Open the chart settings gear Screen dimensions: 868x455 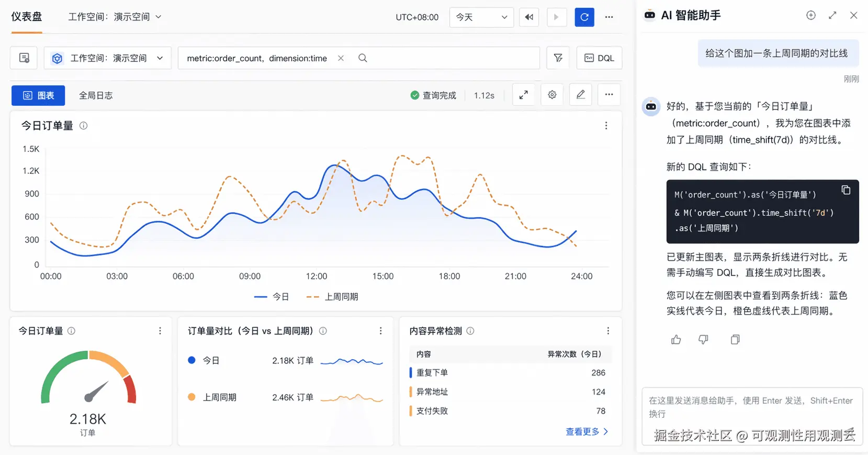point(552,95)
